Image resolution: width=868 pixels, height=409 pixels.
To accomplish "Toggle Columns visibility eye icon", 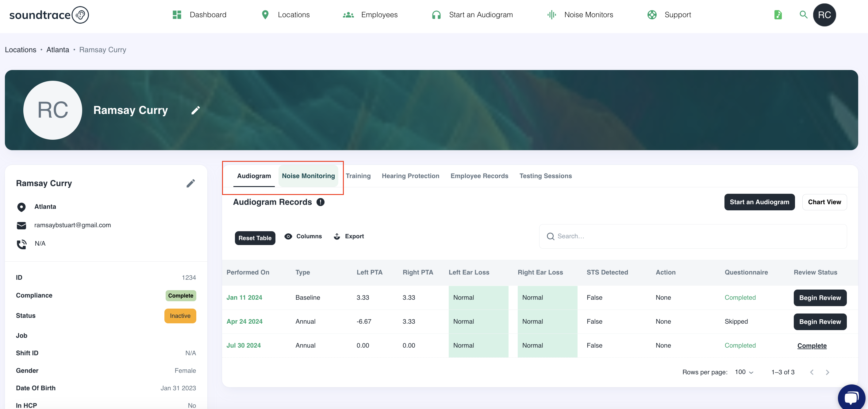I will point(288,236).
